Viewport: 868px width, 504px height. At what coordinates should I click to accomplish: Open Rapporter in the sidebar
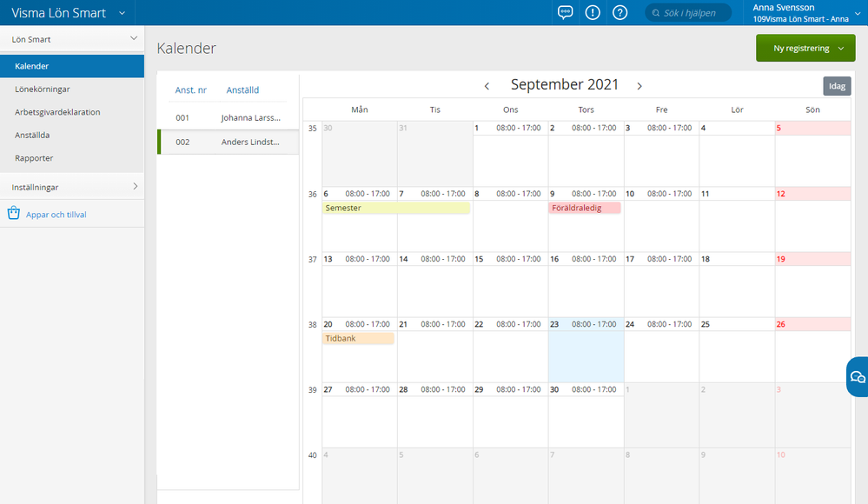click(34, 158)
